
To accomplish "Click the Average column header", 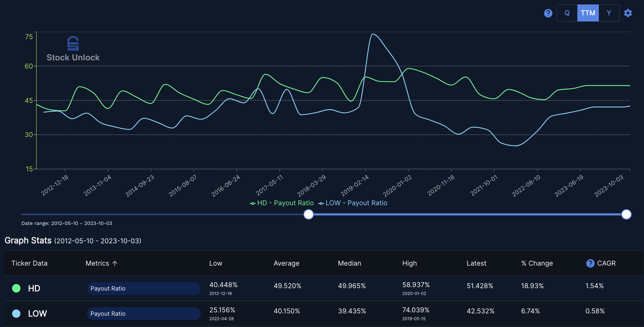I will [287, 263].
